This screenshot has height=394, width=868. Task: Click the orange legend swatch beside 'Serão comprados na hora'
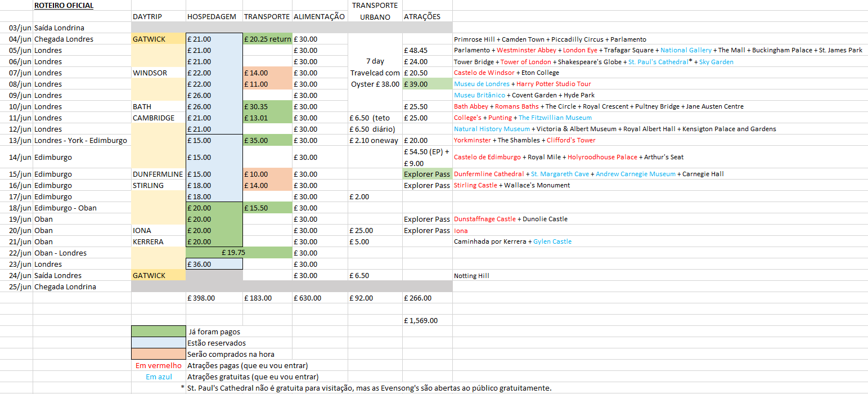click(158, 354)
